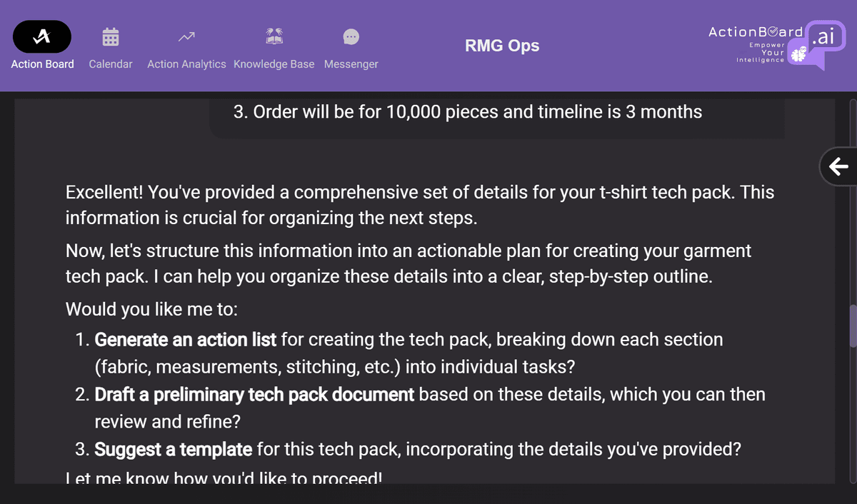Open the Calendar icon in the navbar
The width and height of the screenshot is (857, 504).
click(x=111, y=36)
